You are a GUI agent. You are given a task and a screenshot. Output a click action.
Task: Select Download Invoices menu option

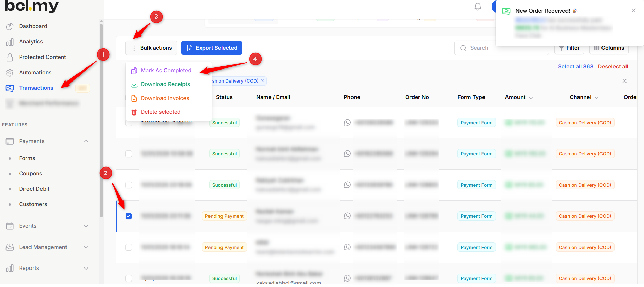[165, 98]
